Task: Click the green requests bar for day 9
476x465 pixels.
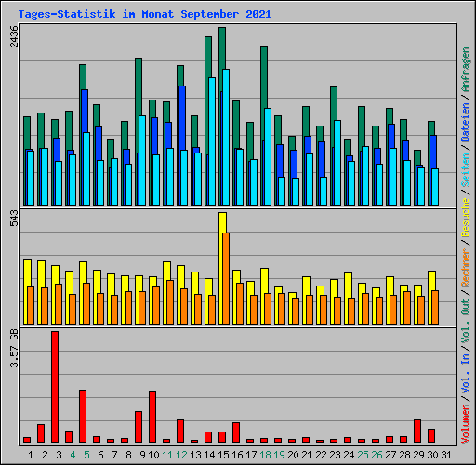Action: 139,86
